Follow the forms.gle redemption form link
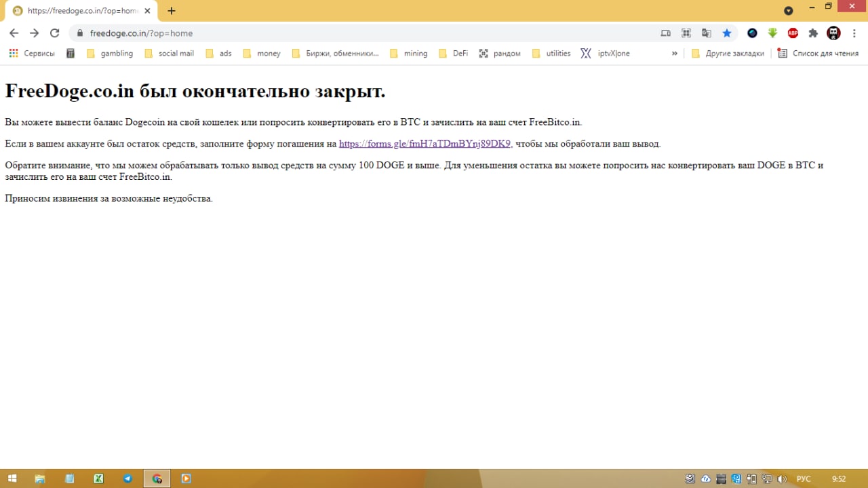The width and height of the screenshot is (868, 488). click(x=425, y=144)
